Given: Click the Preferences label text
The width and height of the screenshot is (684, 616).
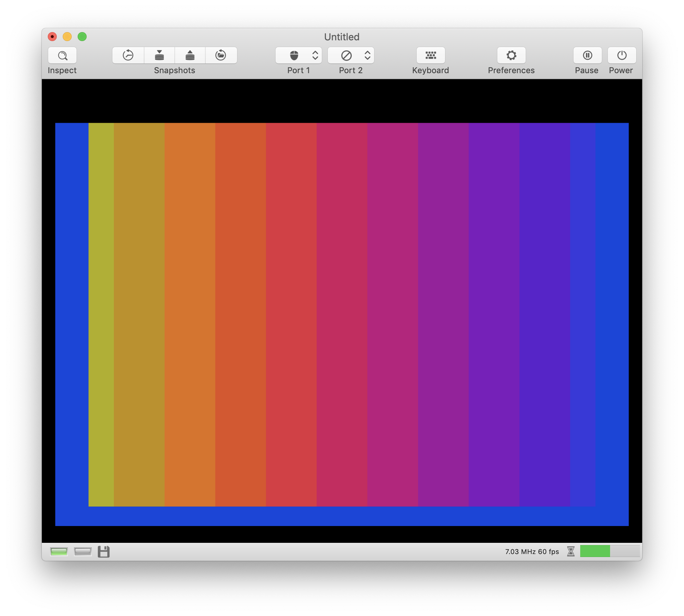Looking at the screenshot, I should (x=511, y=70).
